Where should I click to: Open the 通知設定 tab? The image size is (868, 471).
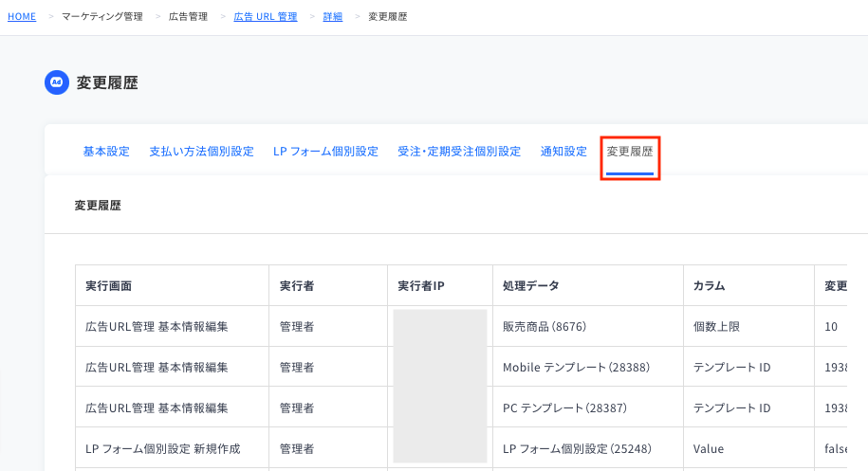click(563, 151)
